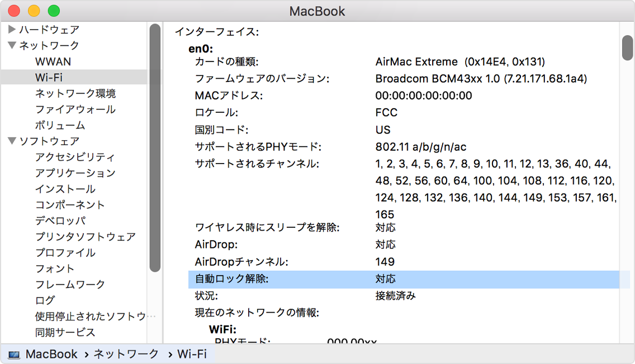The image size is (635, 364).
Task: Open ネットワーク環境 in the sidebar
Action: coord(75,93)
